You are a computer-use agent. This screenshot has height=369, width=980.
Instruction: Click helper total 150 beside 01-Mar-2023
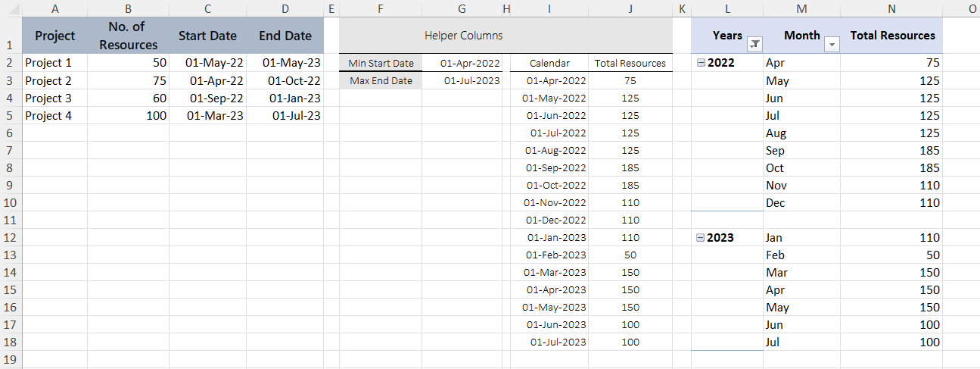click(630, 272)
